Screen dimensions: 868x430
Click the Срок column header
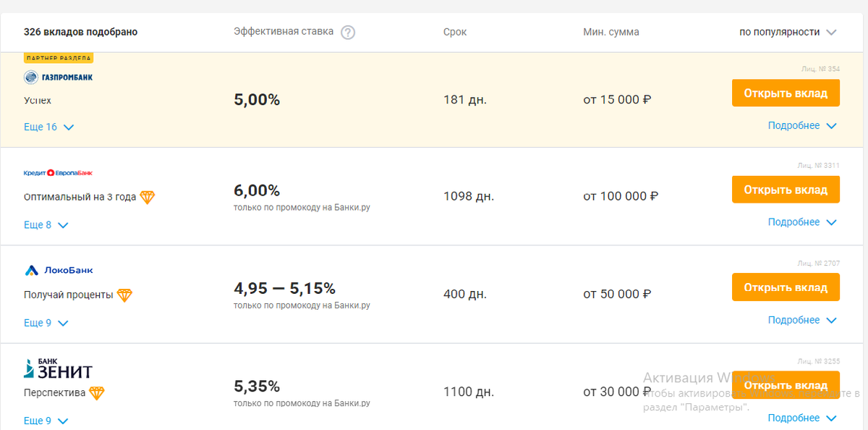click(x=455, y=33)
